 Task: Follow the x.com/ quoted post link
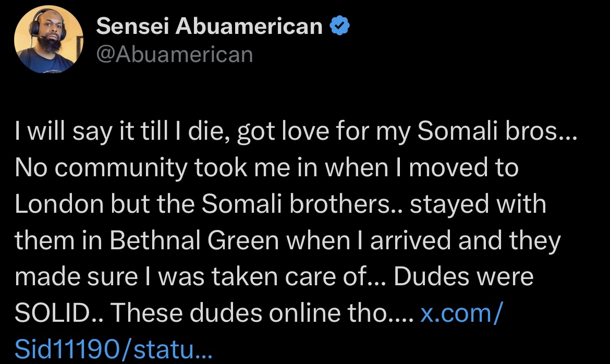462,312
